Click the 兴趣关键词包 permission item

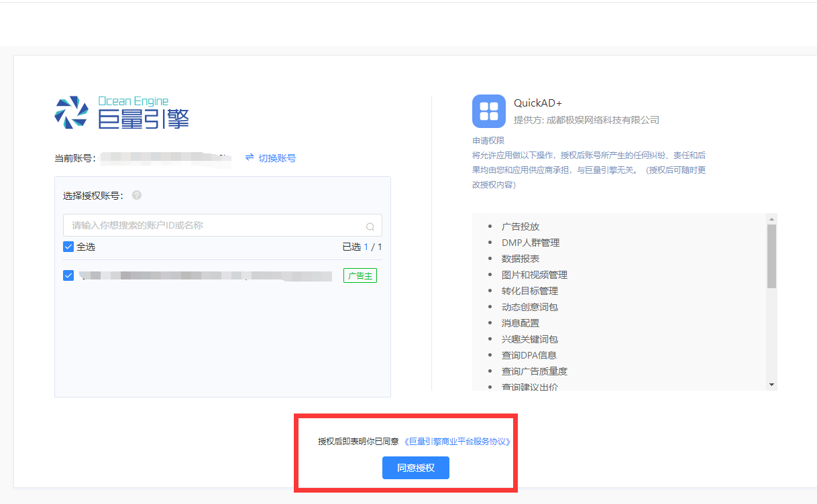(x=530, y=339)
